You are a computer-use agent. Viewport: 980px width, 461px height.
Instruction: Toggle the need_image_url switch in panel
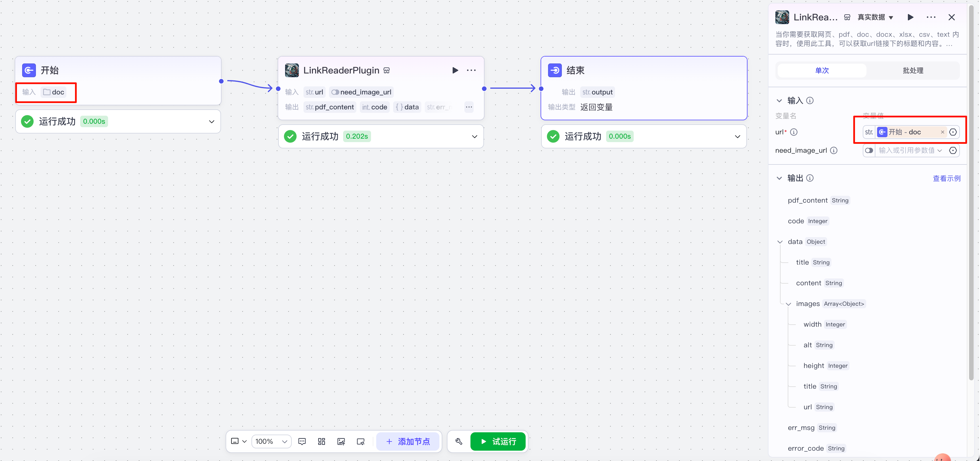click(x=869, y=150)
